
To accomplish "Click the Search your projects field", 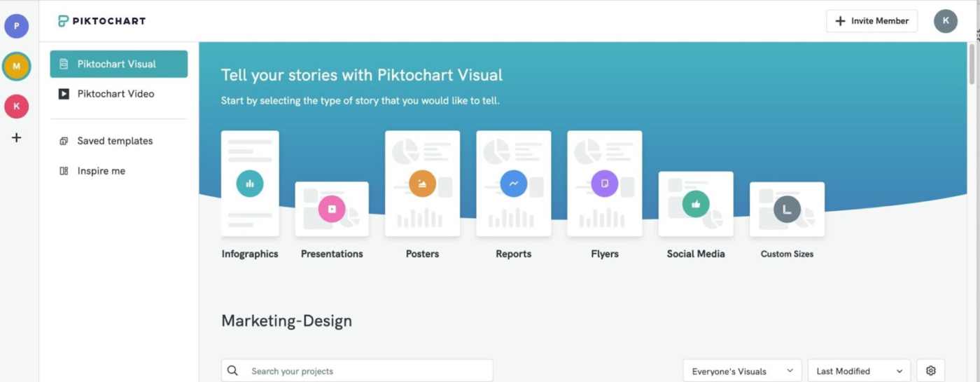I will coord(357,371).
